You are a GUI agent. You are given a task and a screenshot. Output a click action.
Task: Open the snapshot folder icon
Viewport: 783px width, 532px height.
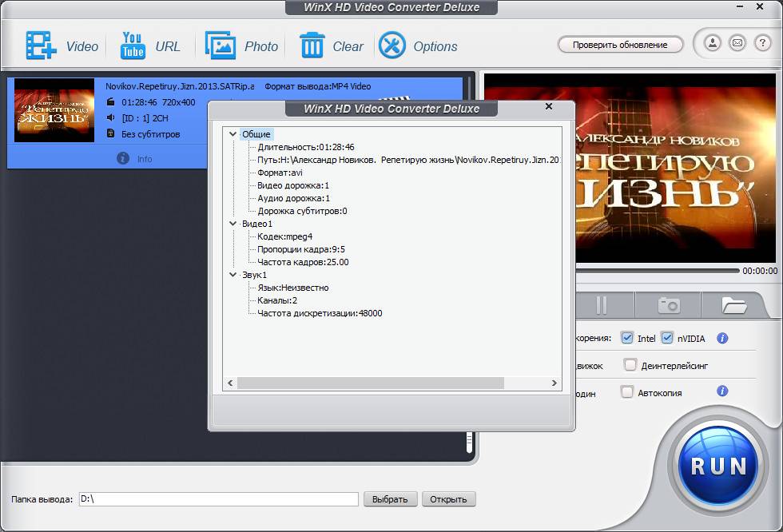point(734,305)
